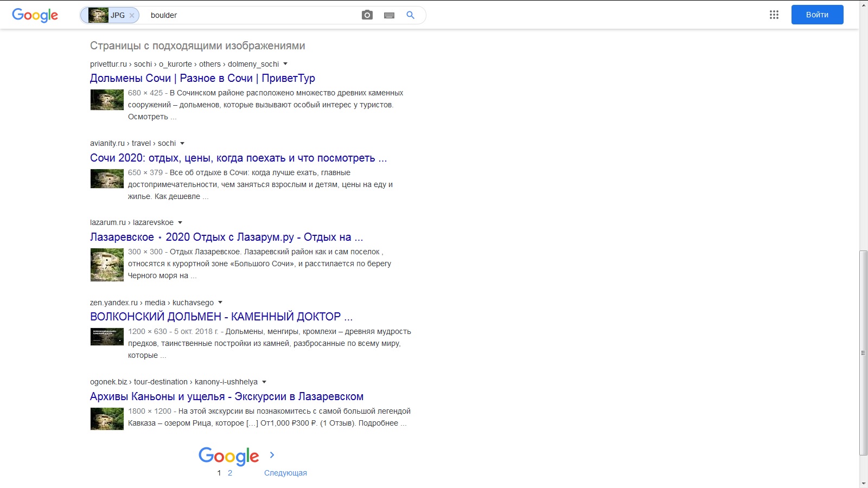This screenshot has height=488, width=868.
Task: Click the 'Страницы с подходящими изображениями' heading
Action: [197, 46]
